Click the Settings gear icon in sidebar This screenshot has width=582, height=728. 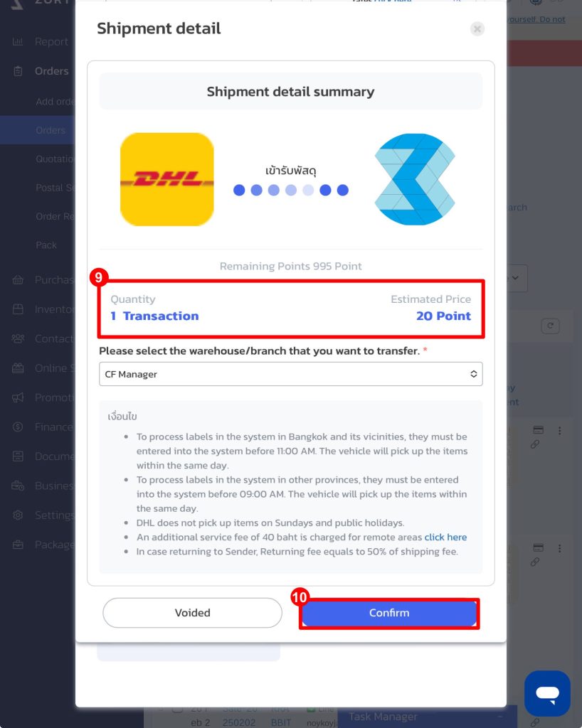click(18, 515)
